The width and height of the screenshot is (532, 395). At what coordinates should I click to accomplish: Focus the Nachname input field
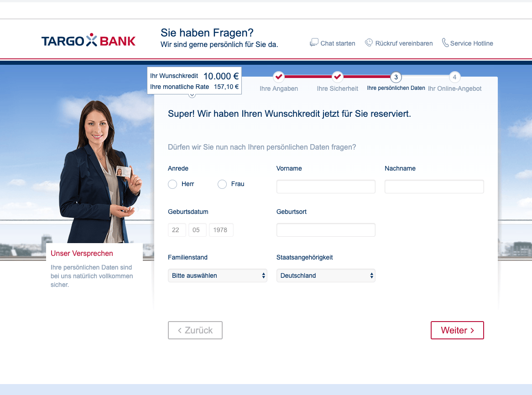tap(434, 187)
